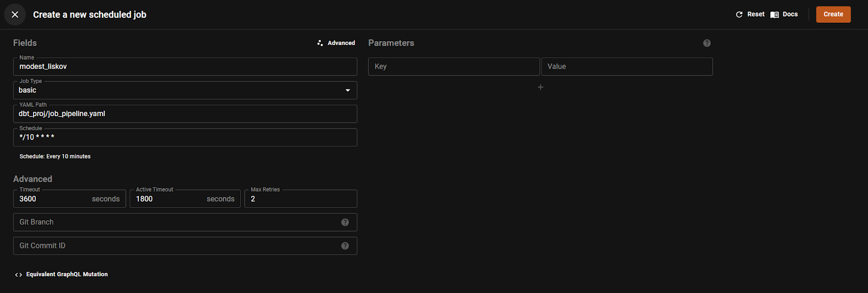
Task: Click the parameter Value field
Action: 627,67
